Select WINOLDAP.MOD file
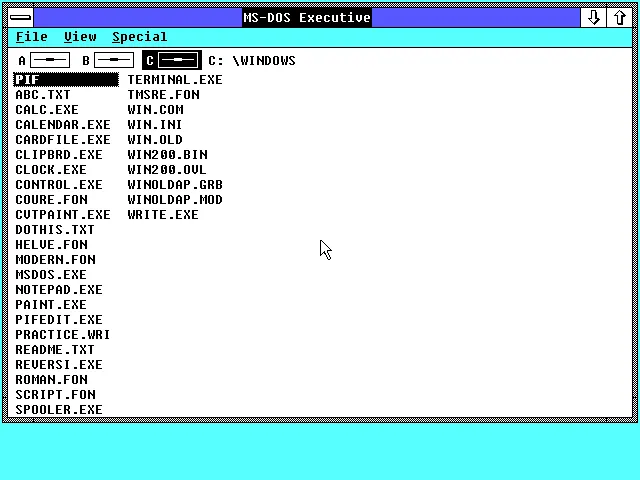The width and height of the screenshot is (640, 480). (175, 200)
